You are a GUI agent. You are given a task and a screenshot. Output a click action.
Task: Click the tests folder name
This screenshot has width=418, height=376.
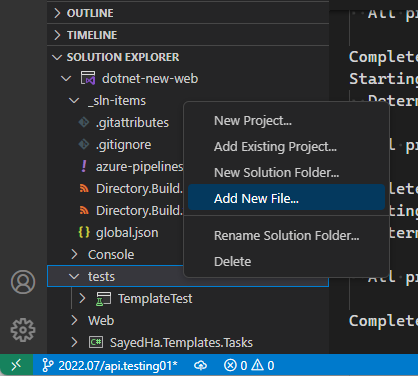(101, 277)
